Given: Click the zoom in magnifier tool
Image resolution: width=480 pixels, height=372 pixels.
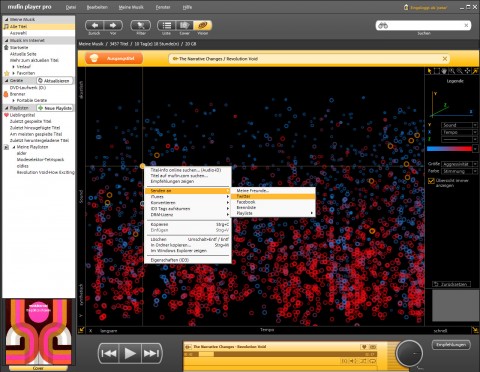Looking at the screenshot, I should pos(452,71).
